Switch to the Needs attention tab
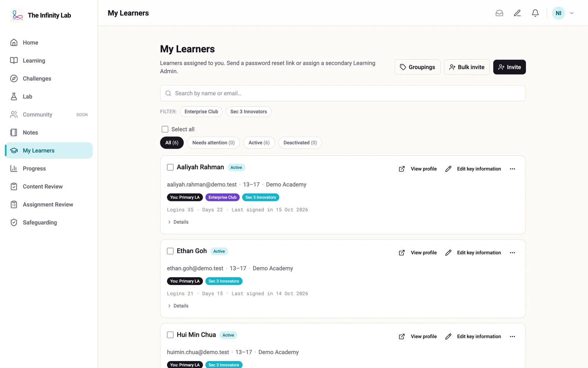The height and width of the screenshot is (368, 588). (x=214, y=143)
